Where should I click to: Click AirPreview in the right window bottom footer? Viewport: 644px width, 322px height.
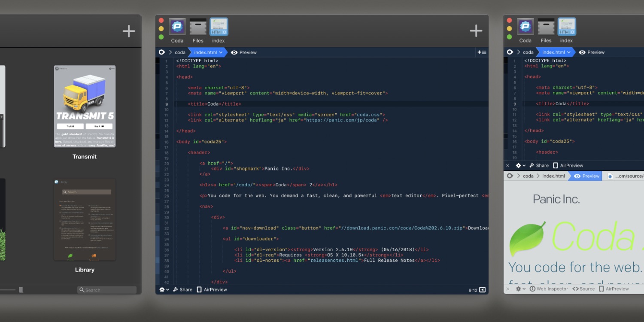click(614, 289)
